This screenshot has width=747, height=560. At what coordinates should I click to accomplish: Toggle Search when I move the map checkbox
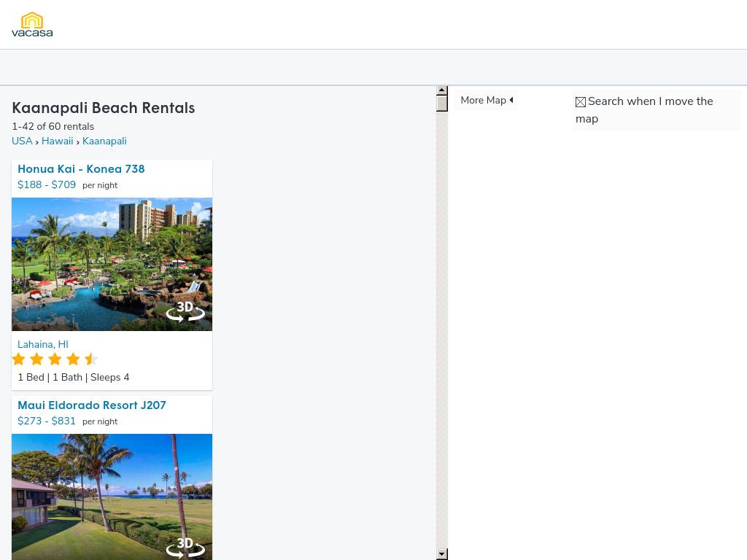coord(580,102)
